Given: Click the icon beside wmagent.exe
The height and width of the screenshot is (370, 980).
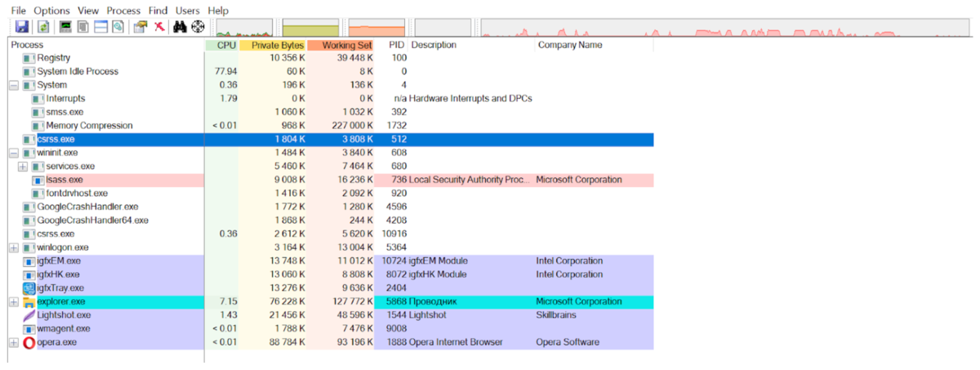Looking at the screenshot, I should [x=29, y=329].
